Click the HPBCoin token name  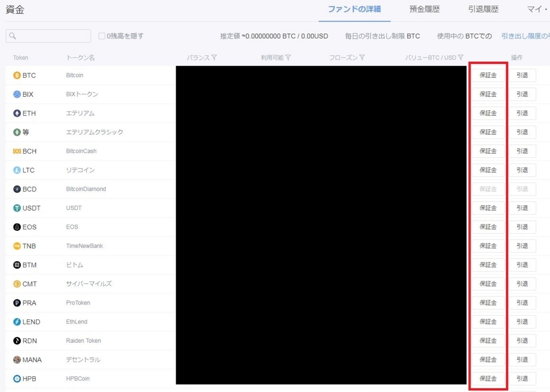click(77, 379)
